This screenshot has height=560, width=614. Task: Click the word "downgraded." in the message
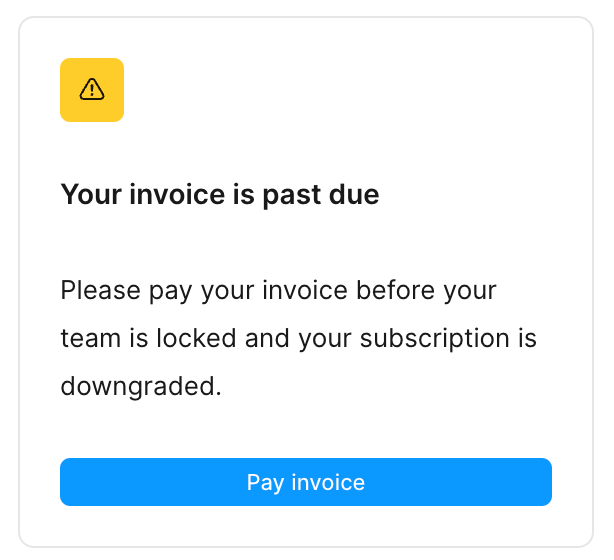click(141, 385)
